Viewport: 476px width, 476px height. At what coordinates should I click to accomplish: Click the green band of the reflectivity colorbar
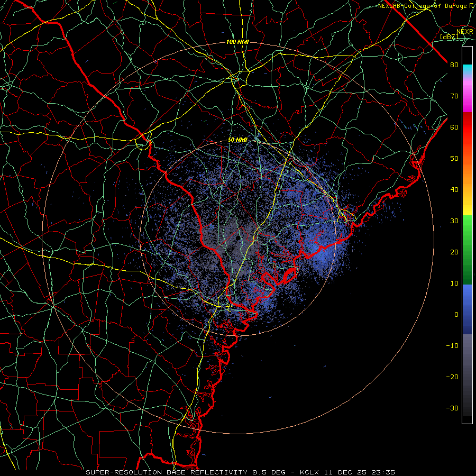click(467, 250)
